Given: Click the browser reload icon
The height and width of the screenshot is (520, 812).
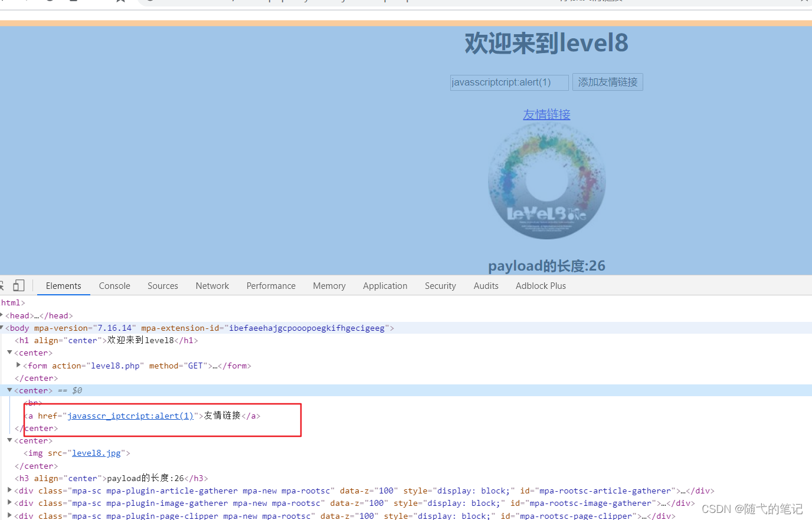Looking at the screenshot, I should pyautogui.click(x=50, y=2).
